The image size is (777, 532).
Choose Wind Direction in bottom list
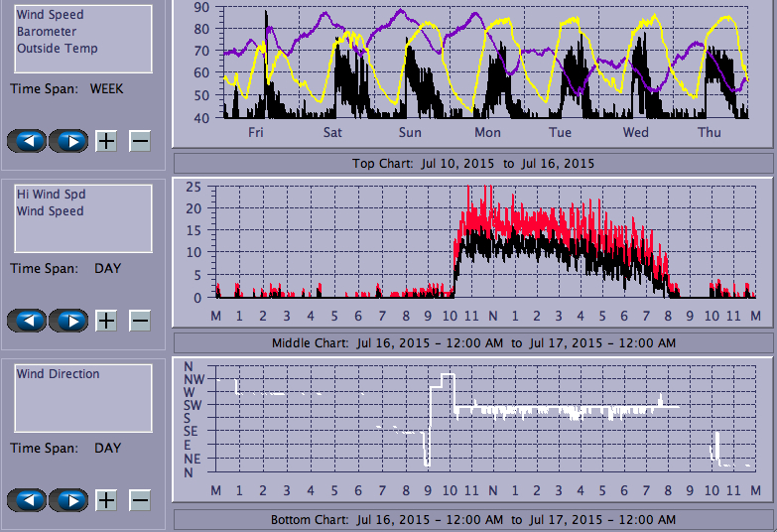[x=58, y=374]
